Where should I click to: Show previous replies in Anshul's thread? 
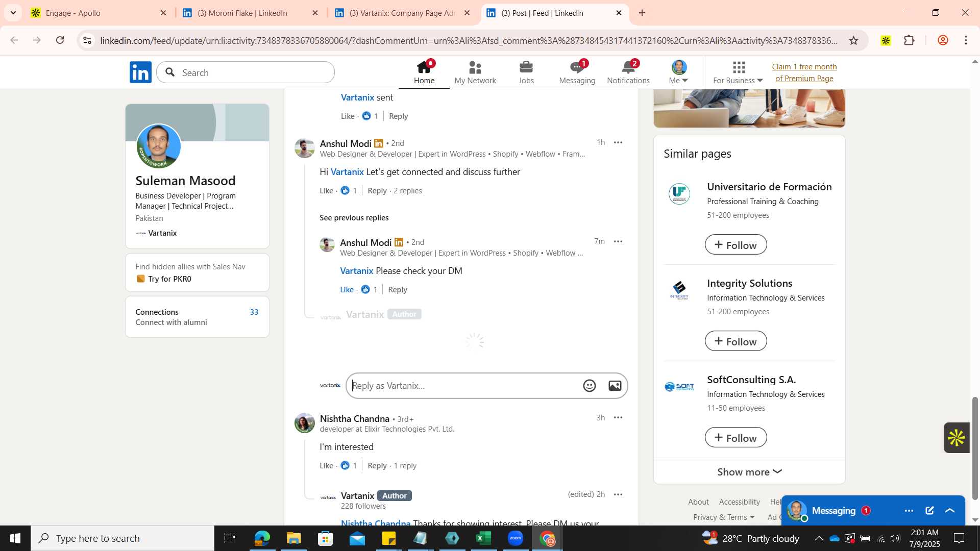[x=354, y=217]
